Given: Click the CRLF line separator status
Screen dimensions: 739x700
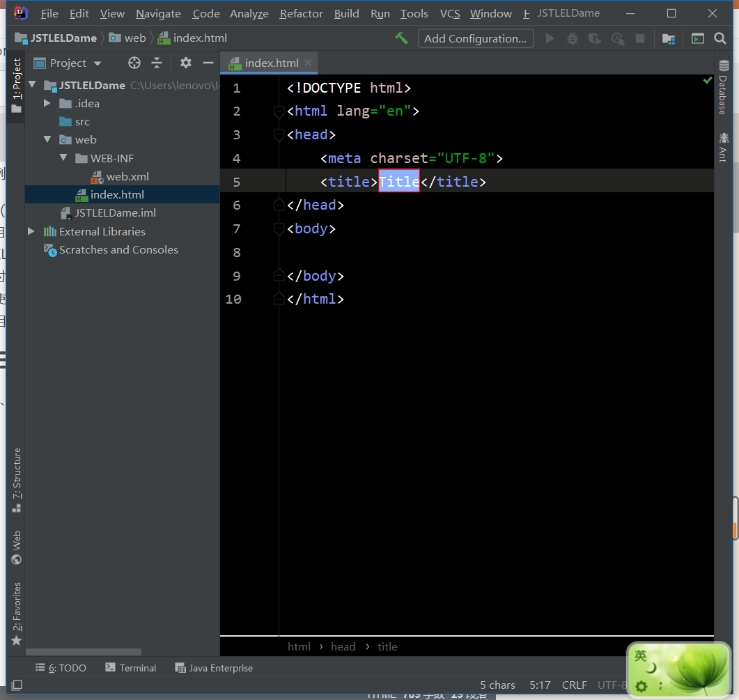Looking at the screenshot, I should tap(574, 685).
